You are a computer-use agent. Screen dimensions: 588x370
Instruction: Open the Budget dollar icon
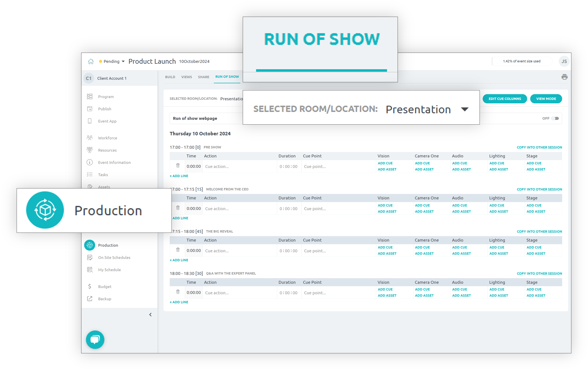click(90, 286)
